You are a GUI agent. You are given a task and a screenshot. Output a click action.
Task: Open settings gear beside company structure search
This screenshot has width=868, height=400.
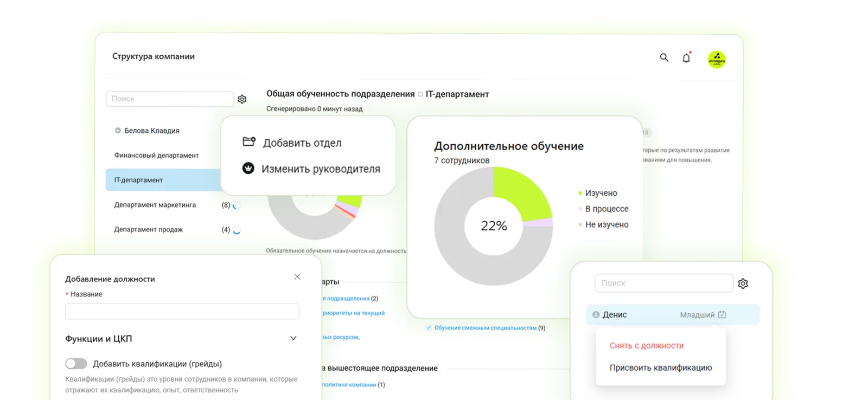242,99
